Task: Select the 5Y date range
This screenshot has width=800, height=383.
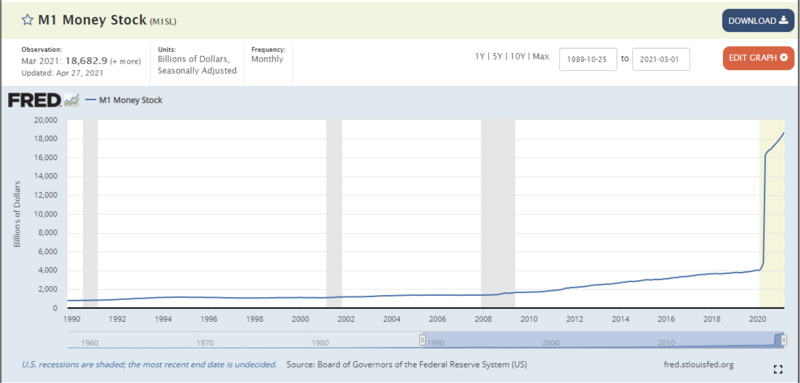Action: pos(496,57)
